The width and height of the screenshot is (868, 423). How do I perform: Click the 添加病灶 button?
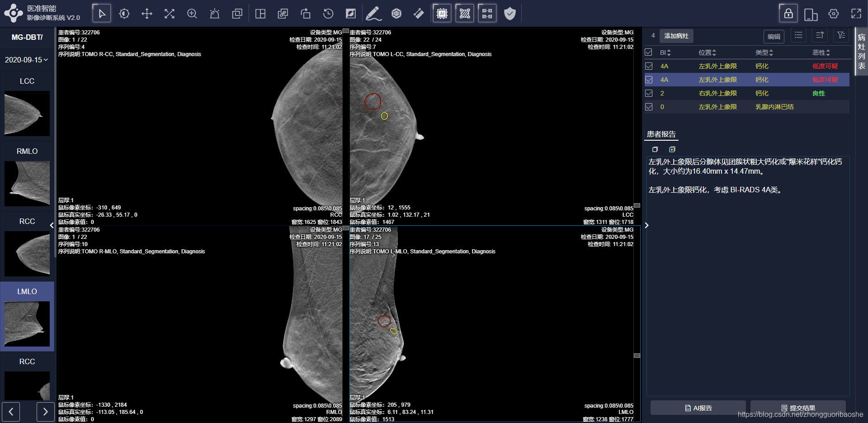[676, 36]
